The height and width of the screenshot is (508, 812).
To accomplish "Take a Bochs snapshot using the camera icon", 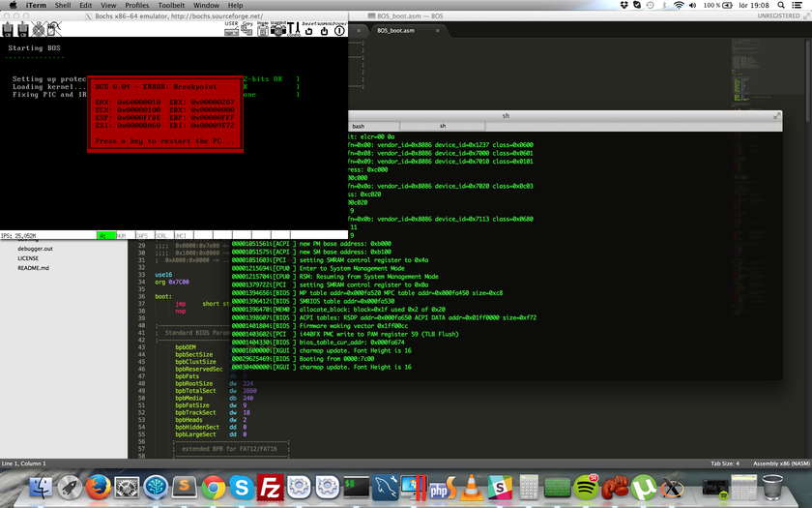I will pyautogui.click(x=277, y=29).
